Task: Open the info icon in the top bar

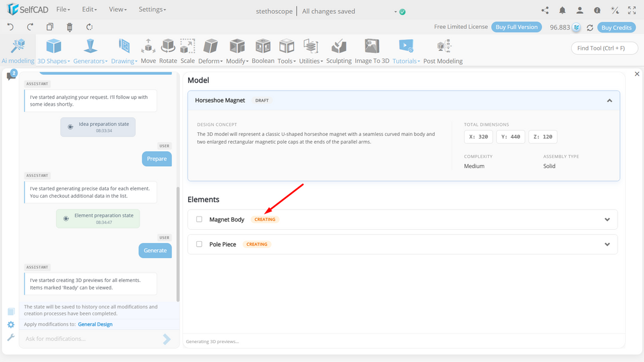Action: coord(597,10)
